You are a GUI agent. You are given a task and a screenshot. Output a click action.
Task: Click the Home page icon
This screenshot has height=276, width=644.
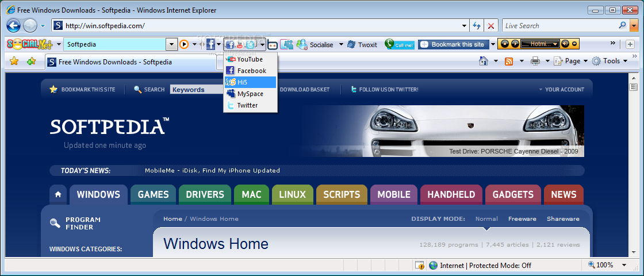(x=484, y=61)
